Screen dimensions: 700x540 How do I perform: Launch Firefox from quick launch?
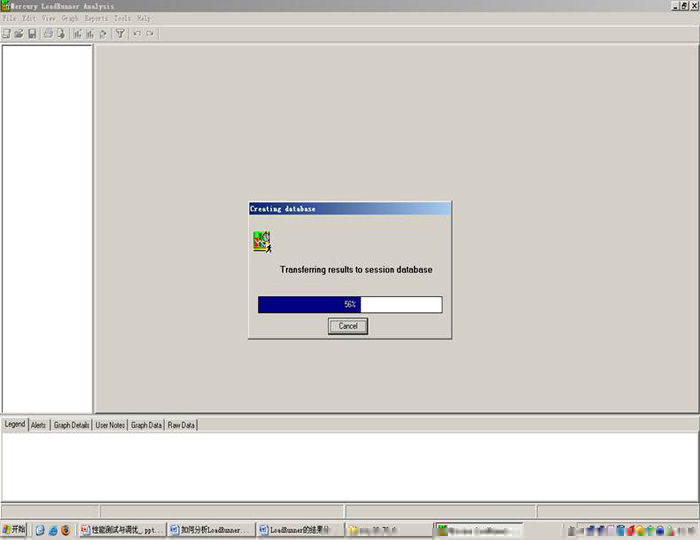click(x=66, y=530)
